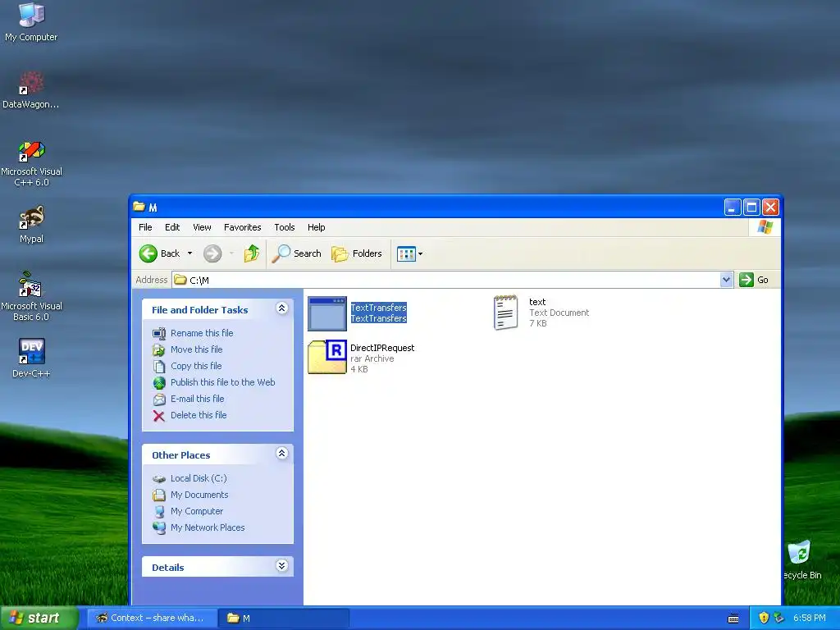
Task: Go to My Computer in Other Places
Action: click(x=197, y=511)
